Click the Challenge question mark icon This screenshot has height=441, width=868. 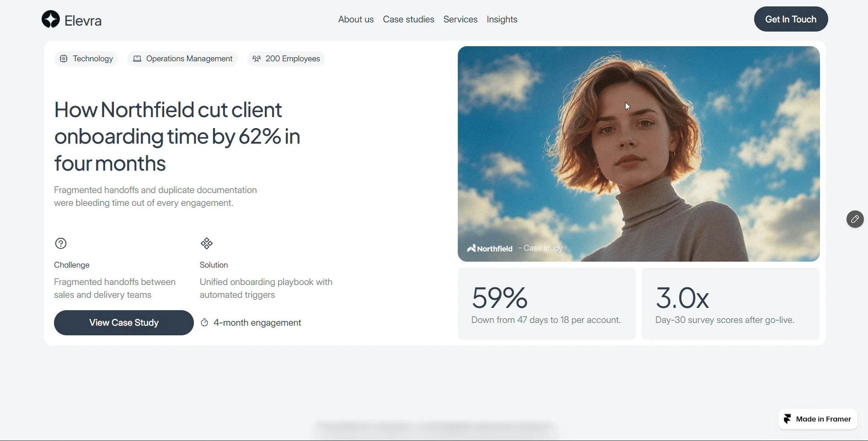pos(61,243)
